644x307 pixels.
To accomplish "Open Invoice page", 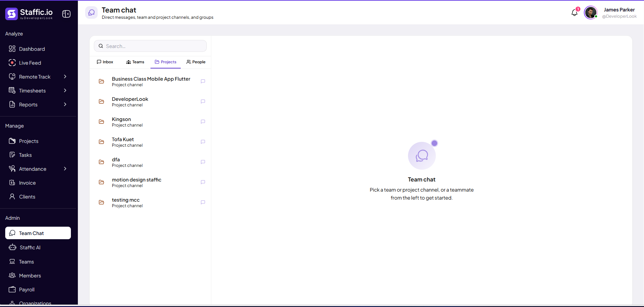I will point(38,183).
